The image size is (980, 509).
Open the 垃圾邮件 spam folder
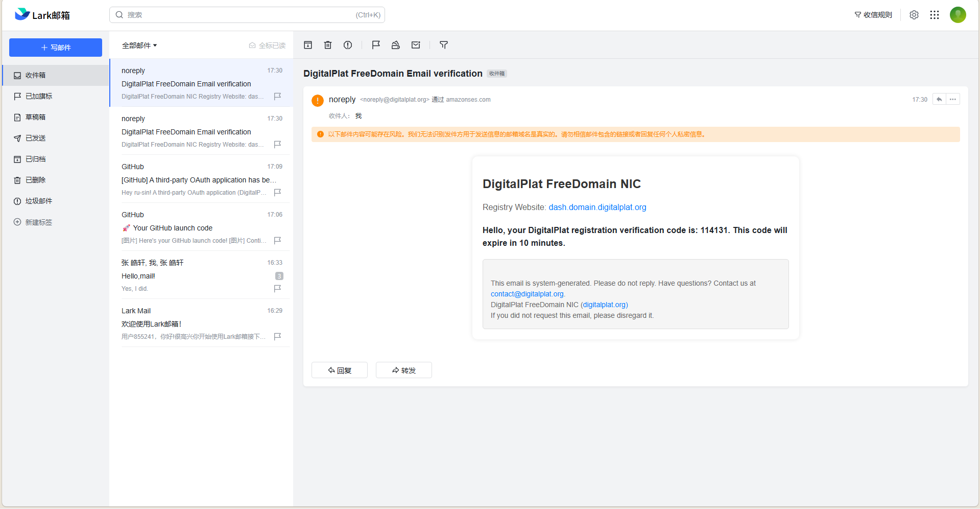pos(38,201)
